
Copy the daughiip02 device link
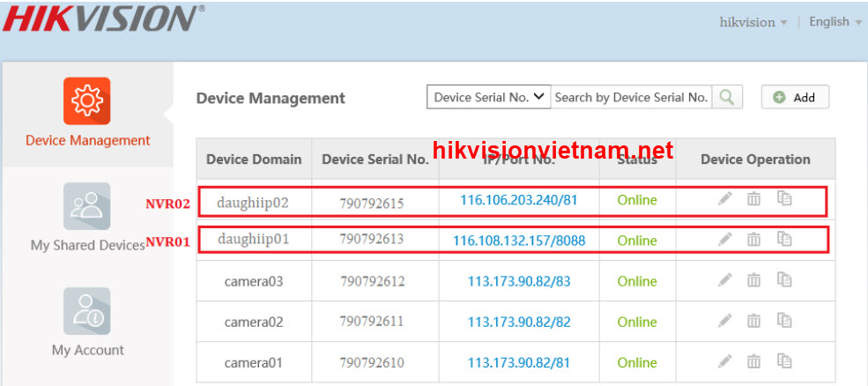click(784, 198)
